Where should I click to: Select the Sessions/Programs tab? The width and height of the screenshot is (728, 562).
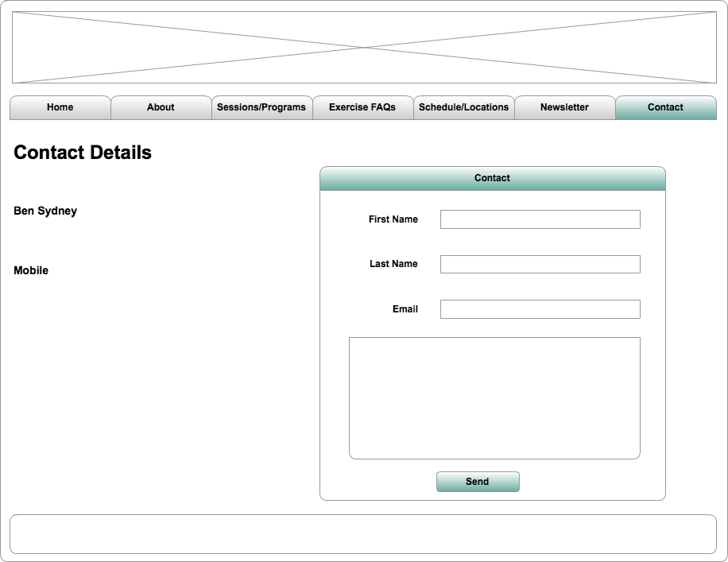click(261, 107)
